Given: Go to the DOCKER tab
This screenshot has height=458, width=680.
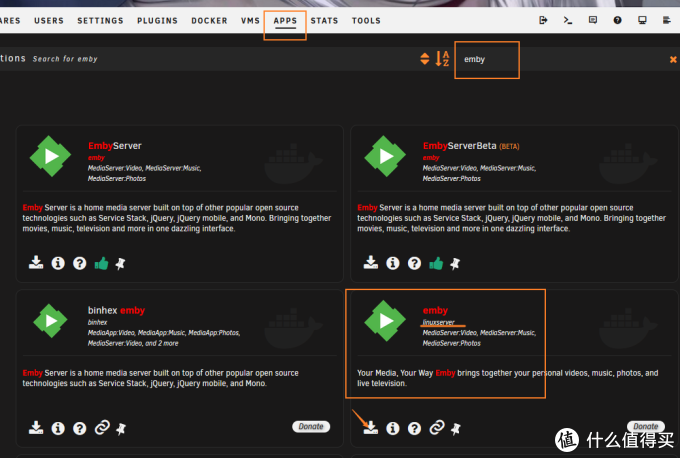Looking at the screenshot, I should tap(209, 20).
